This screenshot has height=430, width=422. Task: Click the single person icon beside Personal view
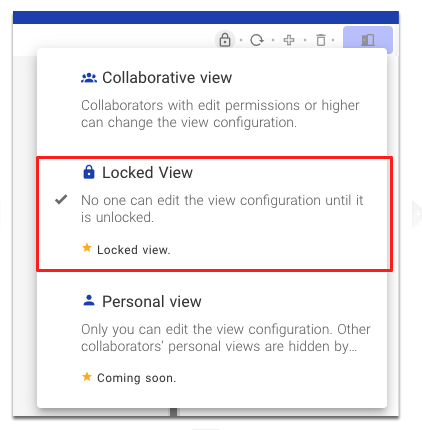tap(89, 300)
